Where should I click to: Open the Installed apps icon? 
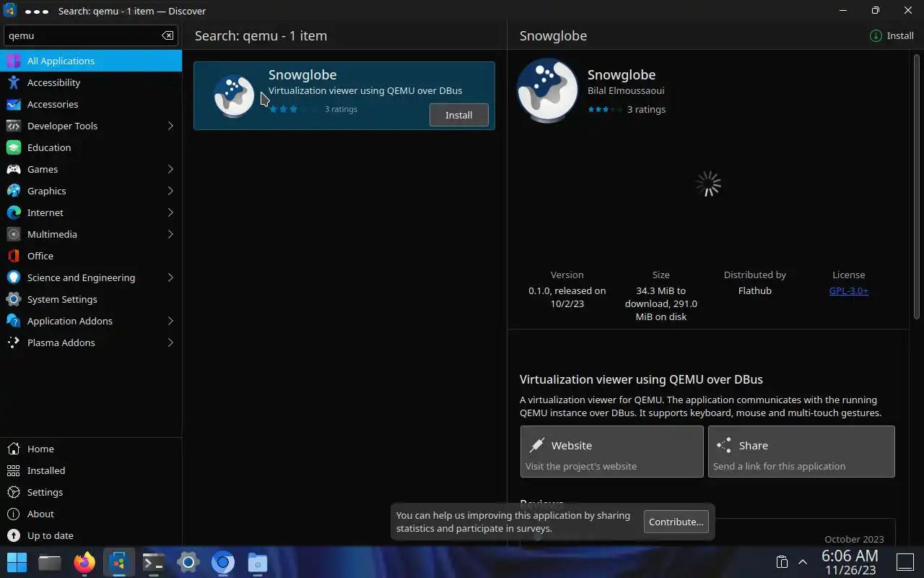[14, 470]
